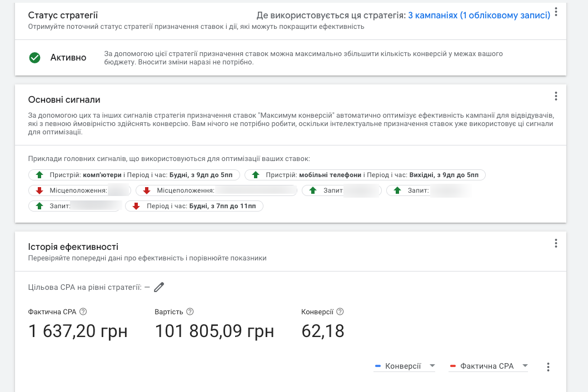Open link 3 кампаніях (1 обліковому запису)
The width and height of the screenshot is (588, 392).
click(x=479, y=16)
